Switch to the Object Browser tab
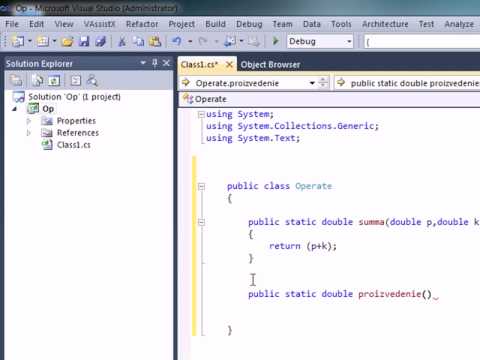This screenshot has height=360, width=480. coord(270,65)
